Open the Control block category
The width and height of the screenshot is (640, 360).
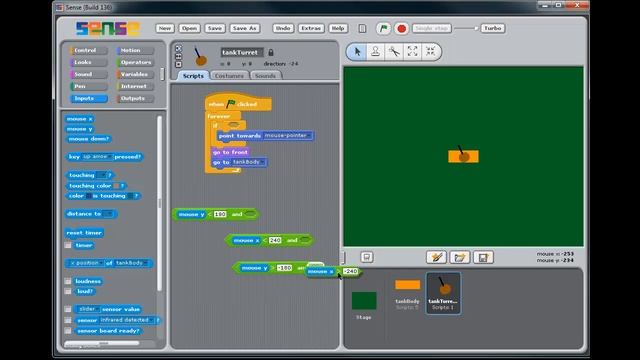coord(88,51)
